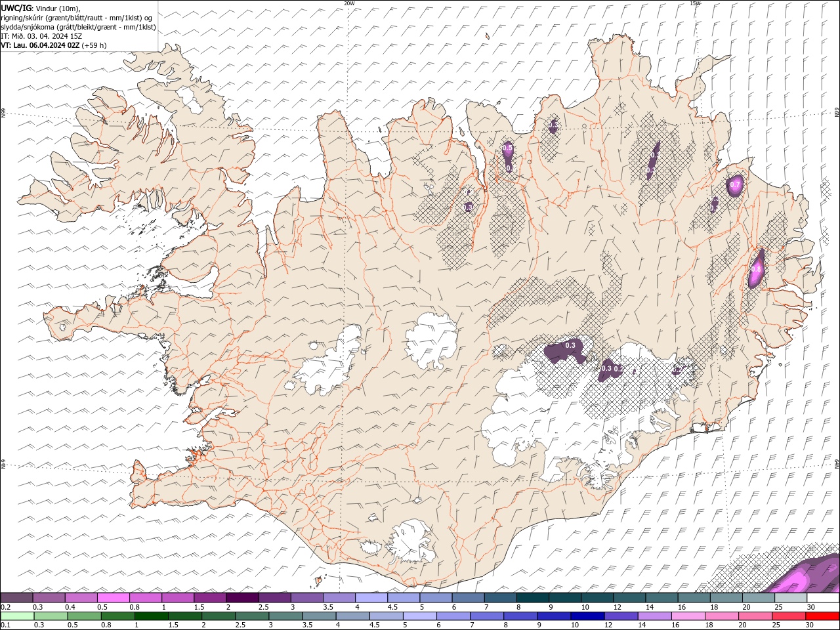
Task: Select the upper legend swatch between 12 and 14
Action: coord(629,598)
